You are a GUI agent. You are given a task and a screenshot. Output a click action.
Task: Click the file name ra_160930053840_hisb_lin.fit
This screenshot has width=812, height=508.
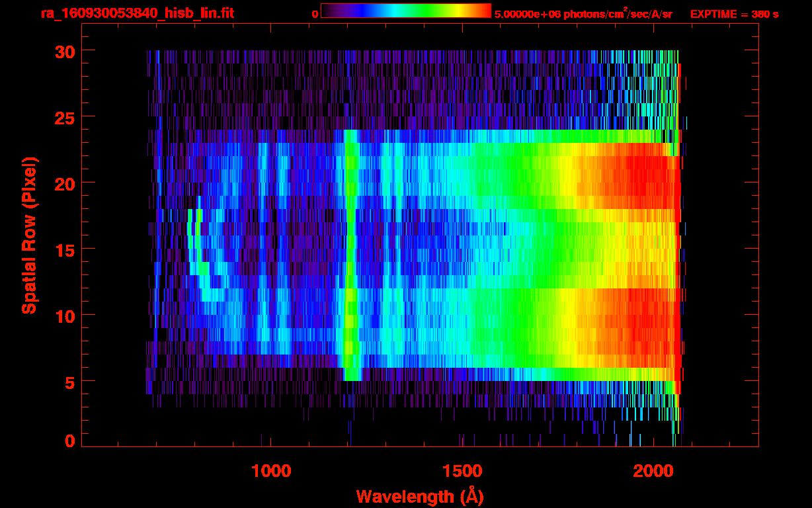(x=137, y=13)
